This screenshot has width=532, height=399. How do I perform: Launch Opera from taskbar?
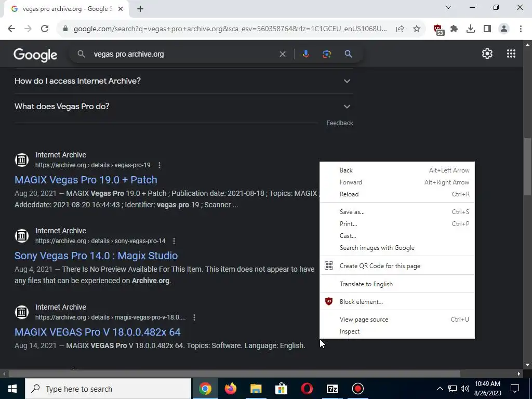click(x=307, y=389)
